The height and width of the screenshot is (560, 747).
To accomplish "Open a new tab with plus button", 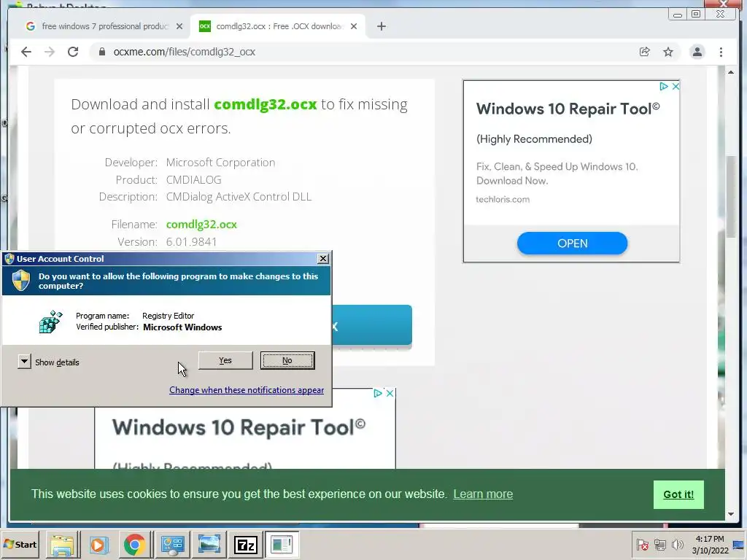I will click(381, 26).
